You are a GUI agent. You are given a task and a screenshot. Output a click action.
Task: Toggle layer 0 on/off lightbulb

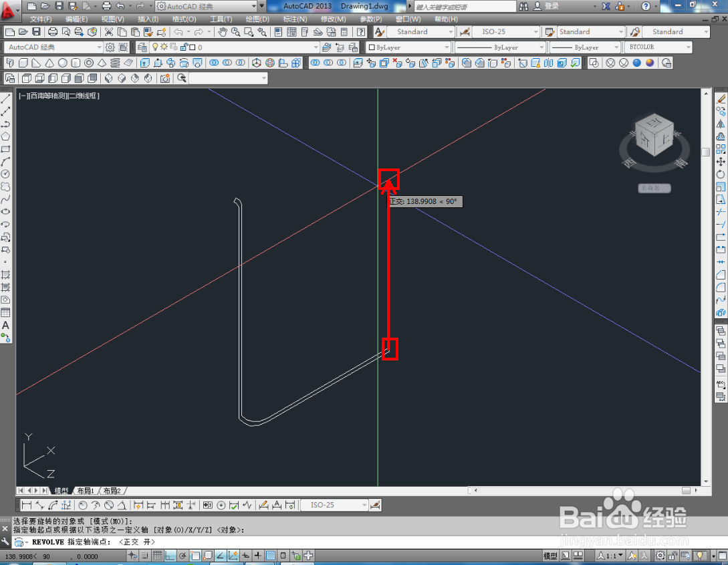coord(155,47)
